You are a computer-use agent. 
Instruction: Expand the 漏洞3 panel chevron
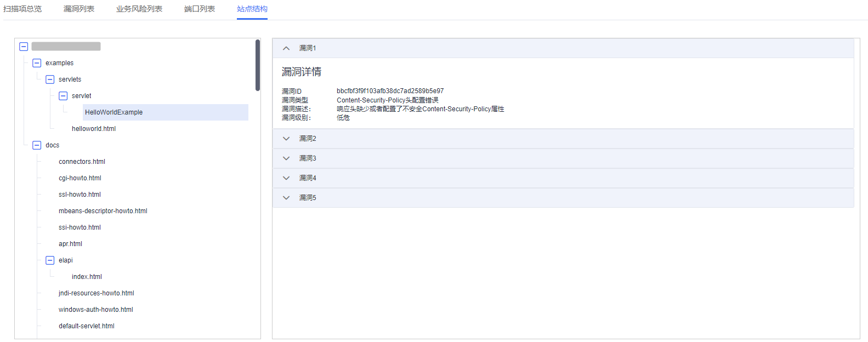click(286, 158)
